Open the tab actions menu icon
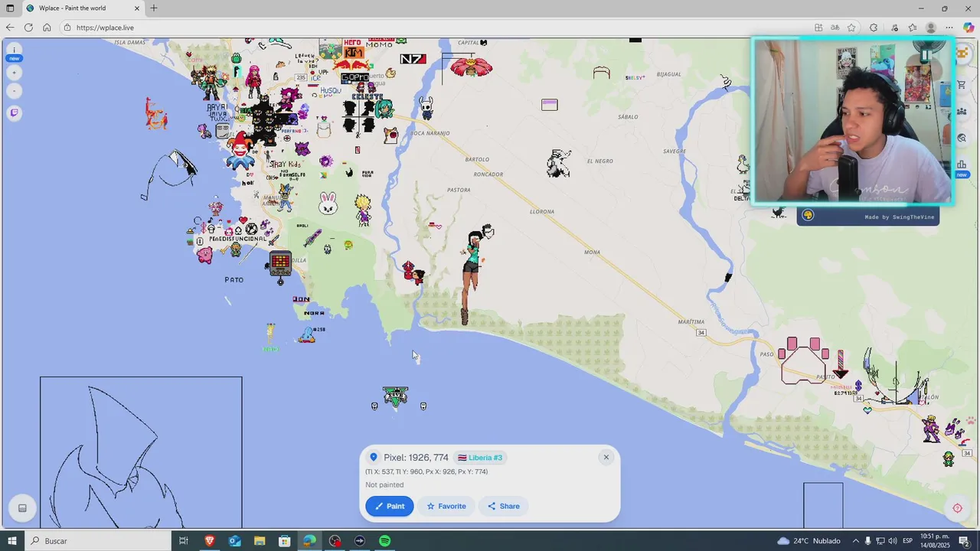 coord(10,8)
